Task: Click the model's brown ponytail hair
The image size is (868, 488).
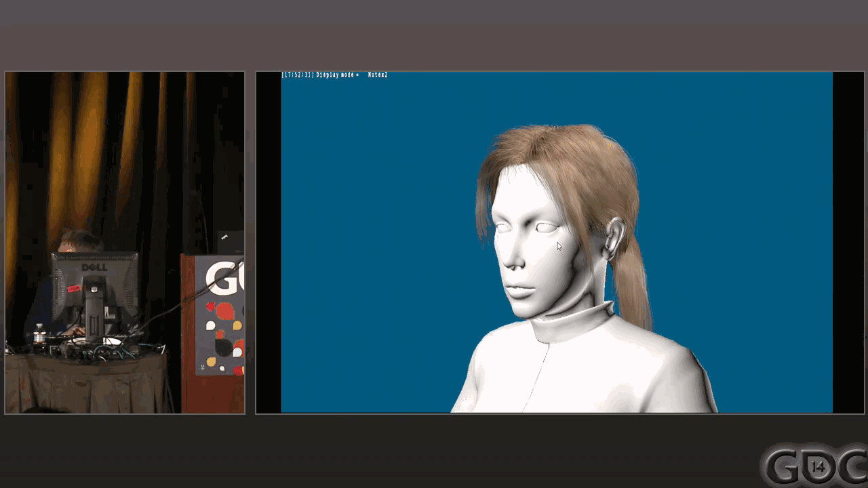Action: click(633, 283)
